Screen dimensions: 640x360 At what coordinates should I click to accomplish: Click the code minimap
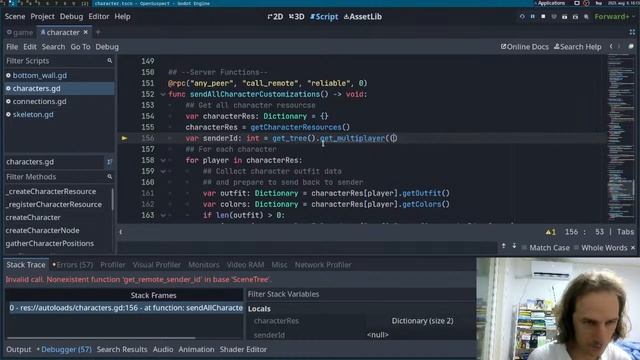coord(621,139)
